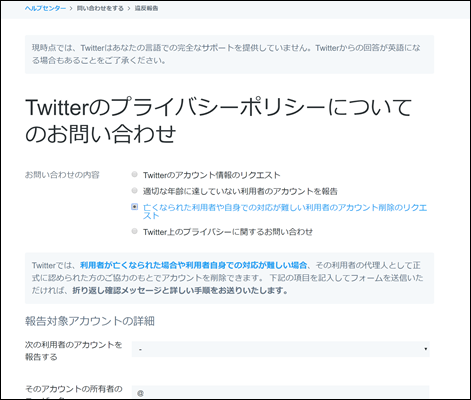Click the 亡くなられた利用者 blue option label text

tap(285, 211)
